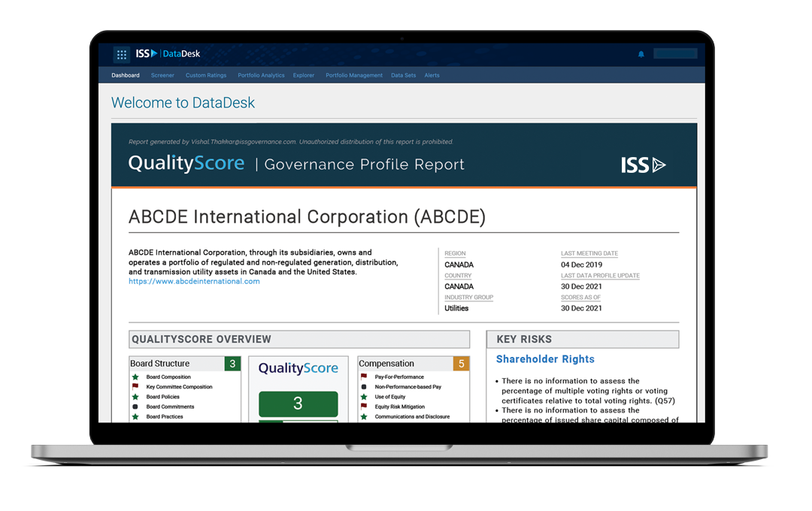Click the QUALITYSCORE OVERVIEW section header
812x511 pixels.
point(299,339)
